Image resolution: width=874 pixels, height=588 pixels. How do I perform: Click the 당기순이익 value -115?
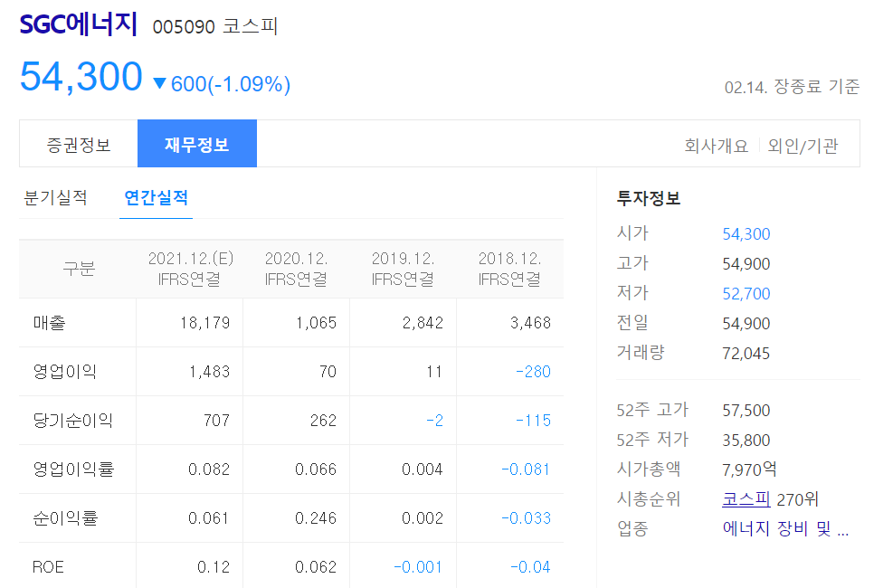[x=534, y=421]
